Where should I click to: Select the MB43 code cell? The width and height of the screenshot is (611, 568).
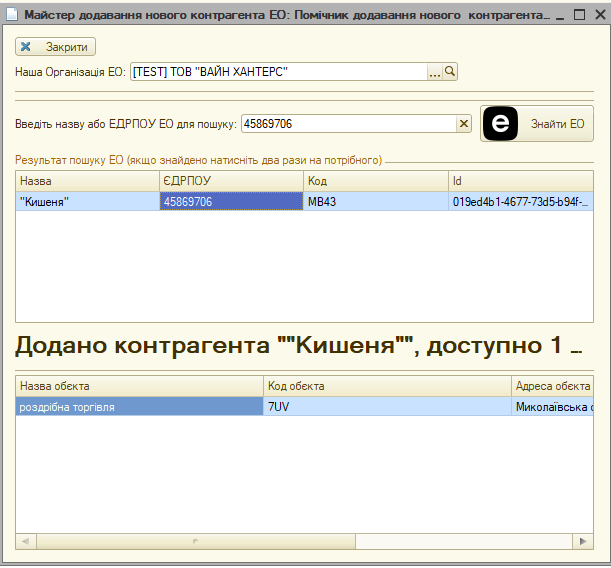pos(376,202)
